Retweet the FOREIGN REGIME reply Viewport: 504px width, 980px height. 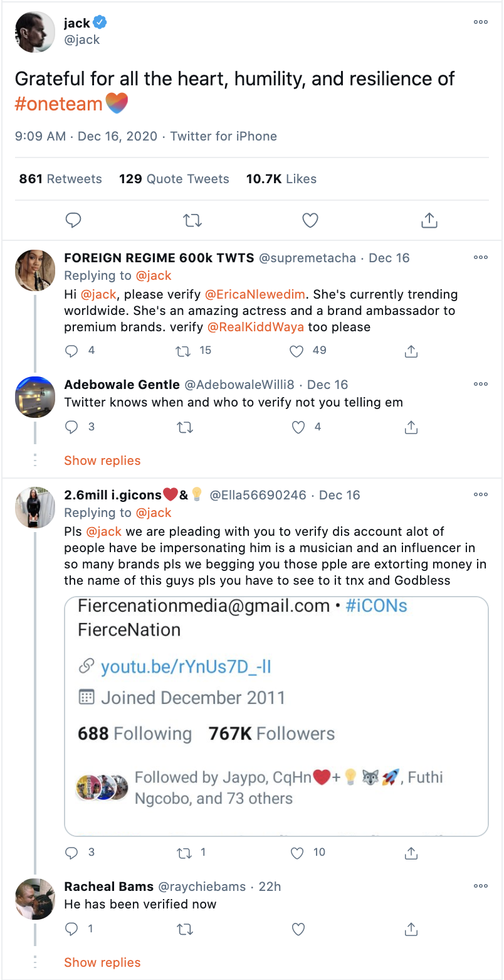[184, 351]
